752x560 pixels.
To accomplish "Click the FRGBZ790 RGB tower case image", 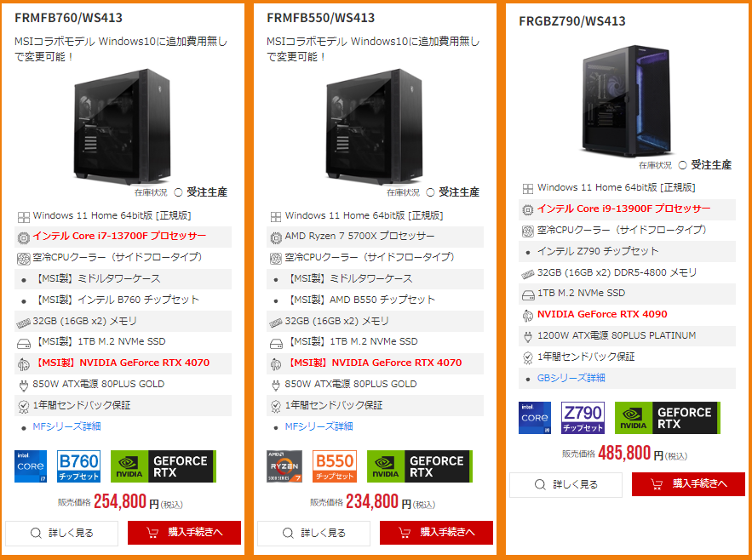I will click(x=626, y=100).
